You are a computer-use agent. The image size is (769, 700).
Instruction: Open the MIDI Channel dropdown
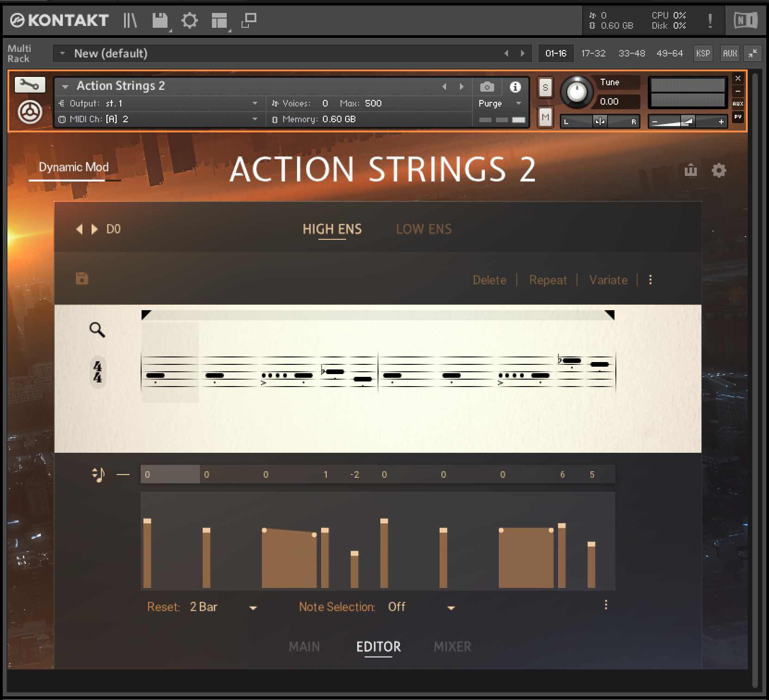pyautogui.click(x=254, y=119)
